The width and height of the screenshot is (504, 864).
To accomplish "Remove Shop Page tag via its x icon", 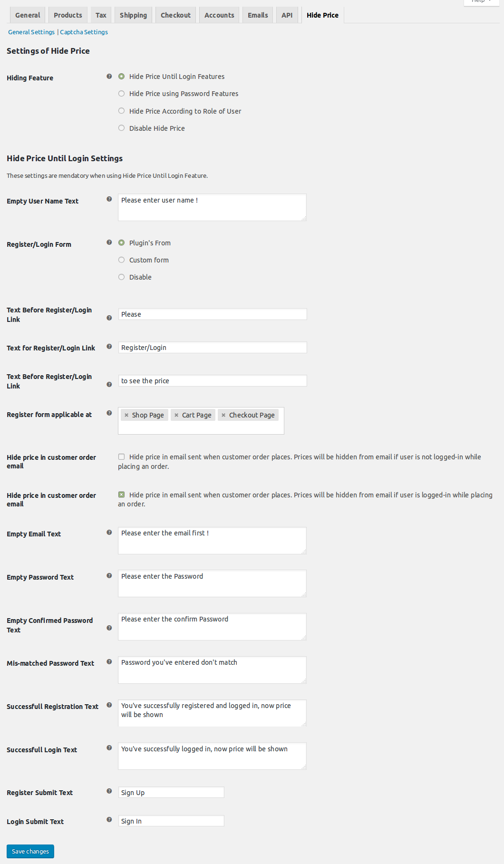I will [126, 415].
